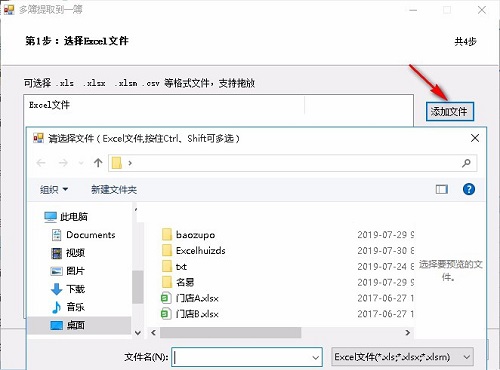The image size is (500, 370).
Task: Click the txt folder icon
Action: tap(167, 266)
